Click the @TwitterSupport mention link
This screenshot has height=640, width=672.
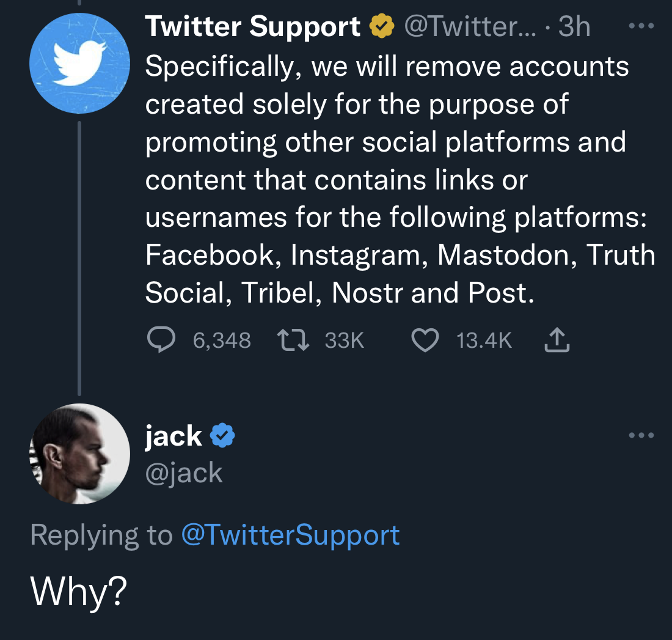(x=290, y=535)
